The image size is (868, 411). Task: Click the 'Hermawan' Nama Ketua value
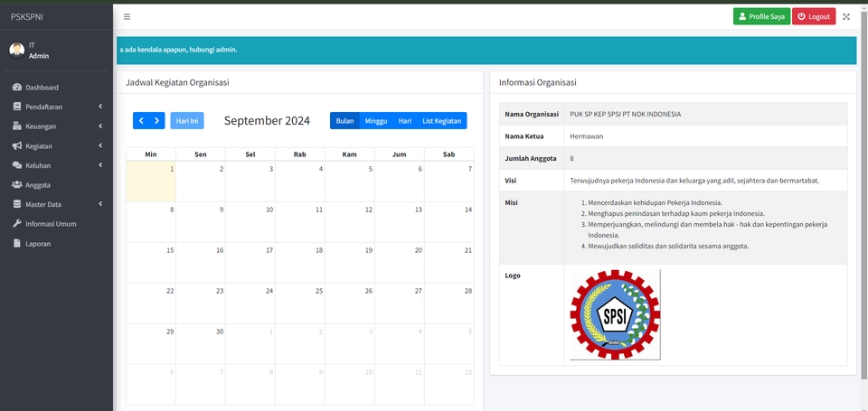pyautogui.click(x=587, y=136)
